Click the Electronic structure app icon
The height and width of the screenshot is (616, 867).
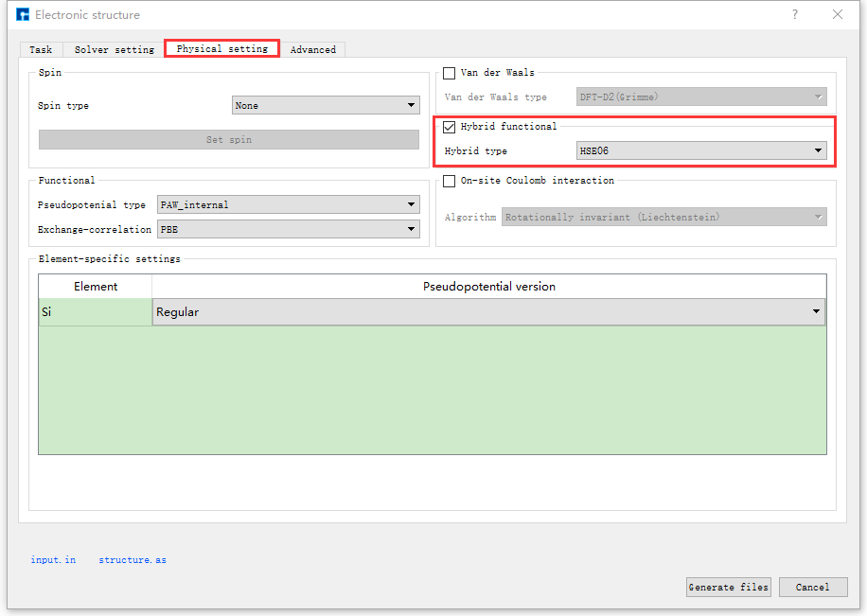[23, 14]
